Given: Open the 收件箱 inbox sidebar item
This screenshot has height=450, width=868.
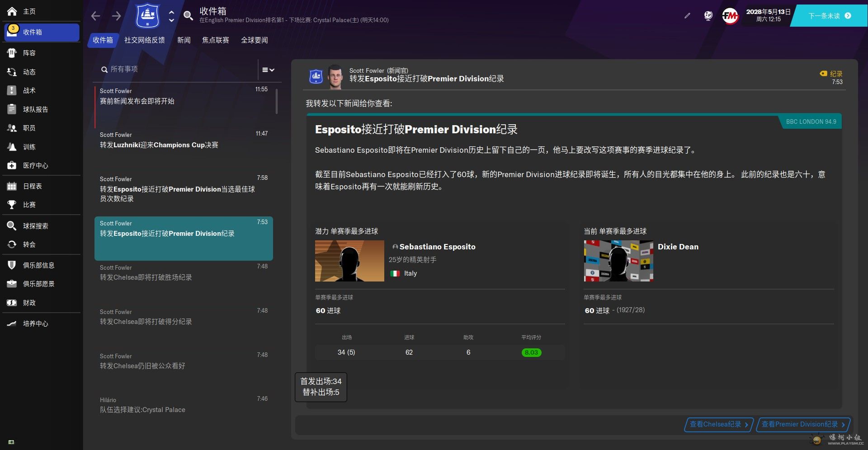Looking at the screenshot, I should pyautogui.click(x=42, y=32).
